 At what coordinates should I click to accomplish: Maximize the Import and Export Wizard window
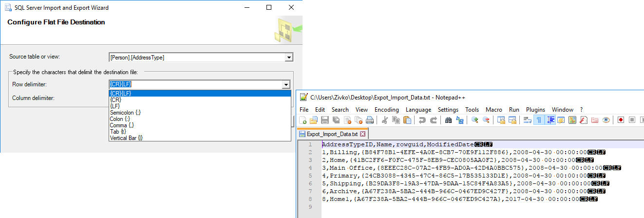tap(269, 8)
